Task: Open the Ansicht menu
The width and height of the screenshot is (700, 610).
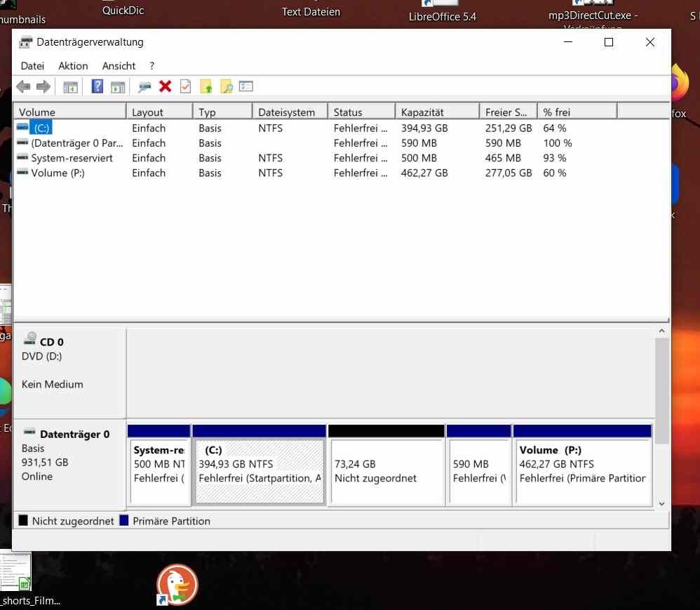Action: (119, 66)
